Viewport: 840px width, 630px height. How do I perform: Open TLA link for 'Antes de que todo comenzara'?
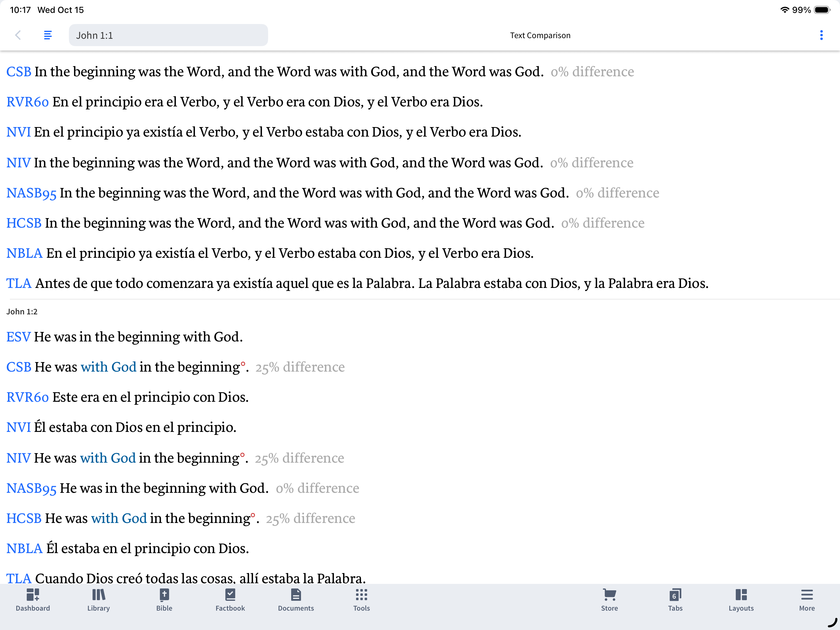click(x=19, y=283)
